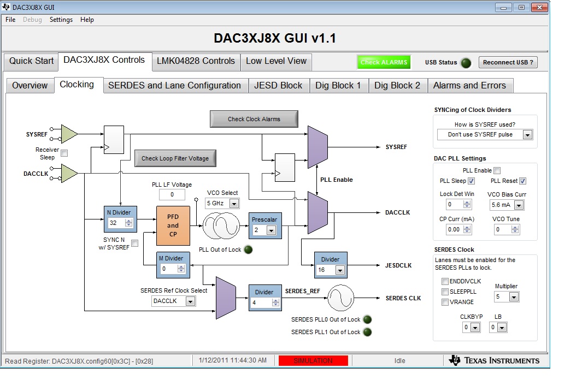Open the LB dropdown
The height and width of the screenshot is (392, 588).
(502, 328)
